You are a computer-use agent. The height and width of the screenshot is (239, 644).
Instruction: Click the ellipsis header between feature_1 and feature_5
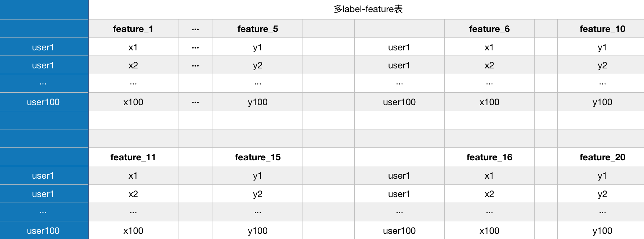195,29
